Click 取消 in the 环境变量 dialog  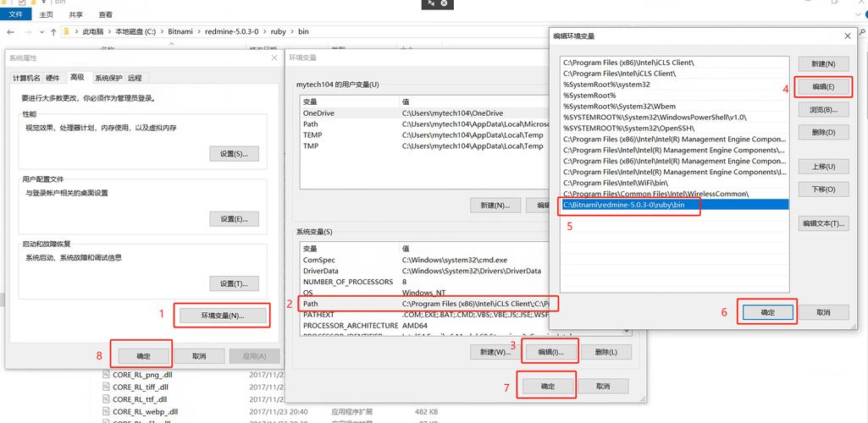coord(603,386)
